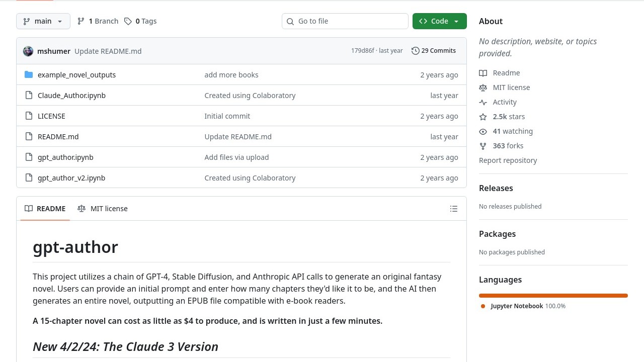Image resolution: width=644 pixels, height=362 pixels.
Task: Select the README tab
Action: pyautogui.click(x=45, y=209)
